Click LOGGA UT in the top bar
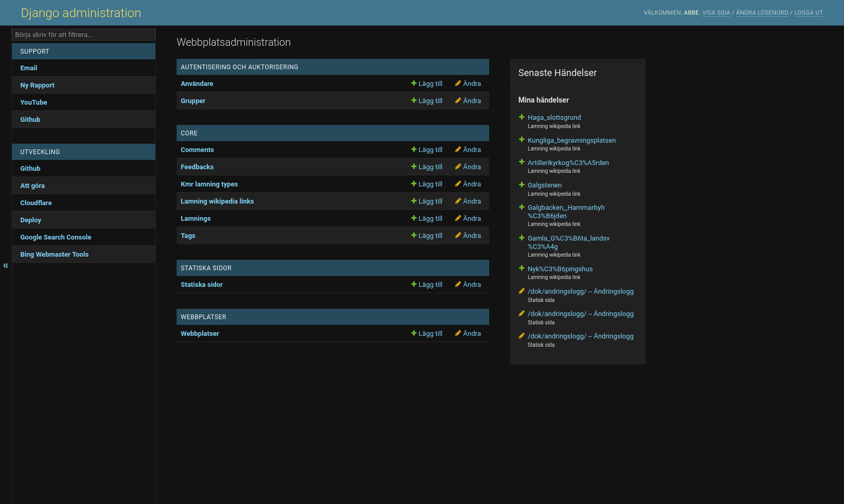 coord(809,12)
